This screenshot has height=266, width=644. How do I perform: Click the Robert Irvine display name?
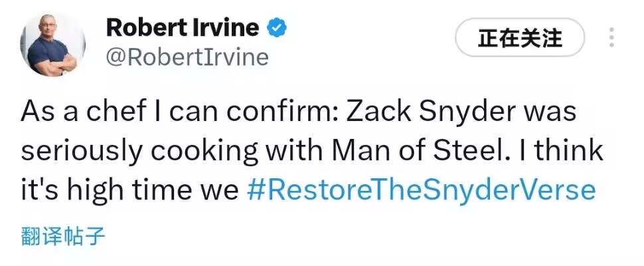[182, 28]
